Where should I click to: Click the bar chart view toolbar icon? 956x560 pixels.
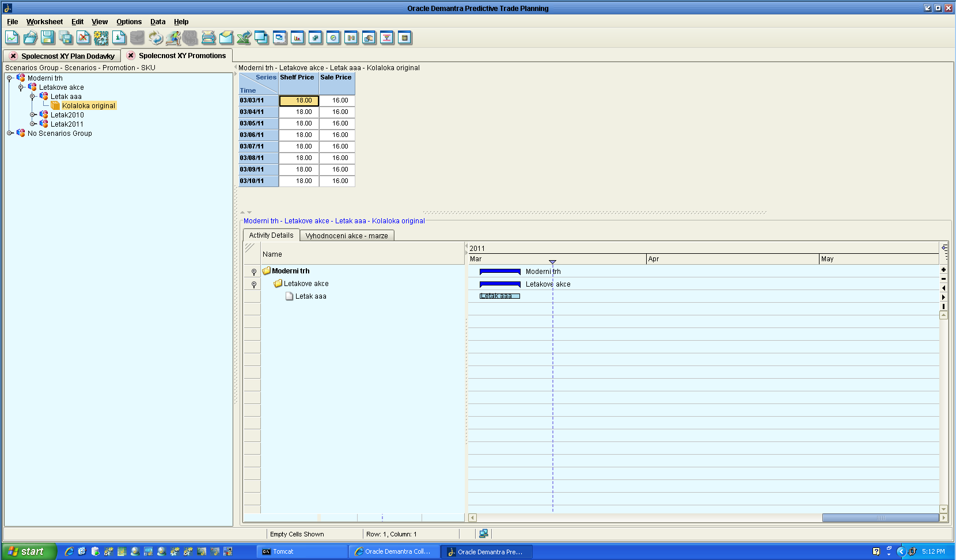click(x=298, y=38)
